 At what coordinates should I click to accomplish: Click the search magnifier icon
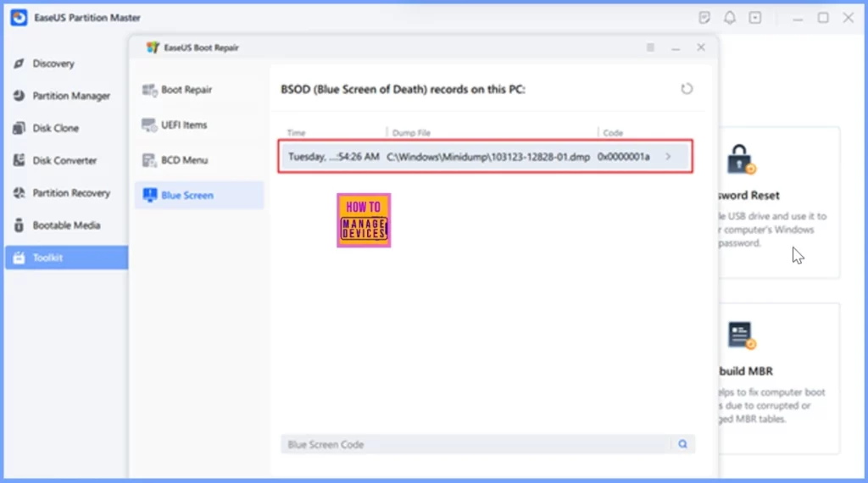click(682, 444)
